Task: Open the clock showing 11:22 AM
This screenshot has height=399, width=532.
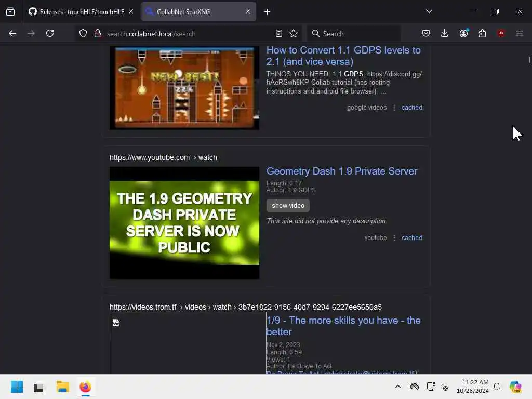Action: tap(473, 387)
